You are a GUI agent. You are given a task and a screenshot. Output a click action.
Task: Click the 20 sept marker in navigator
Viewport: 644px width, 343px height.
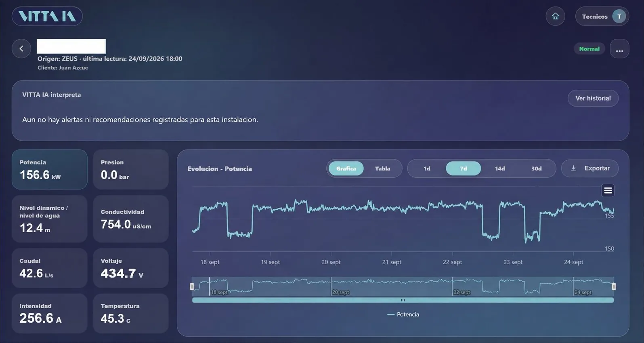[x=340, y=292]
